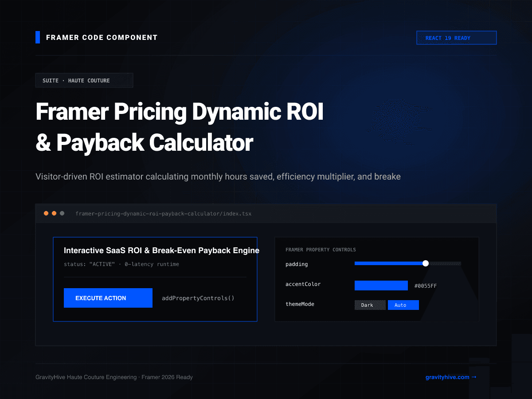The height and width of the screenshot is (399, 532).
Task: Click the Interactive SaaS ROI card heading
Action: pyautogui.click(x=161, y=250)
